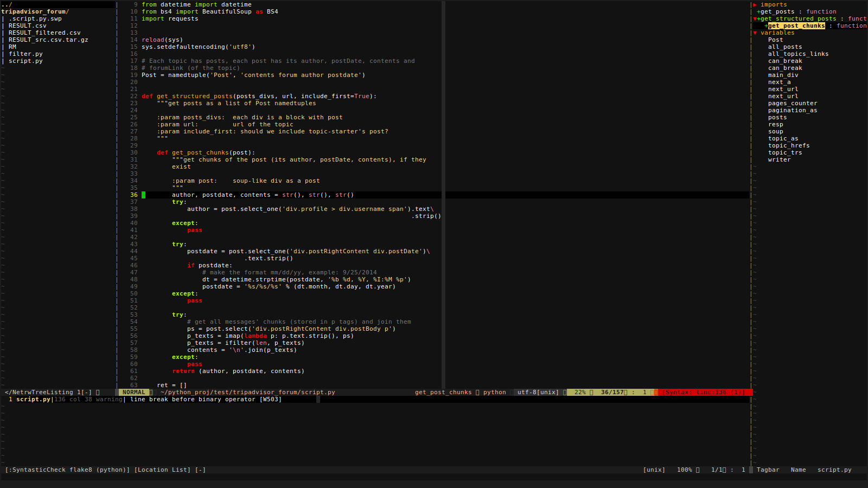
Task: Click line 55 ps = post.select statement
Action: (291, 329)
